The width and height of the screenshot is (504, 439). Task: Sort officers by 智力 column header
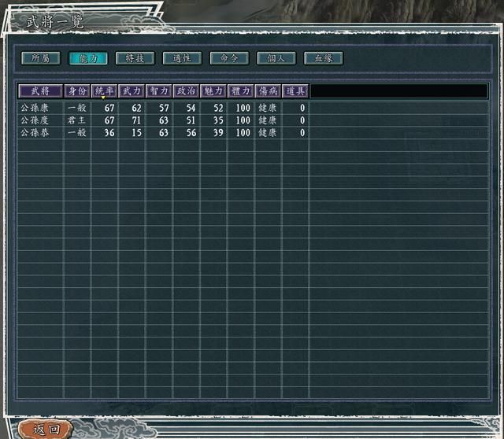click(x=159, y=91)
